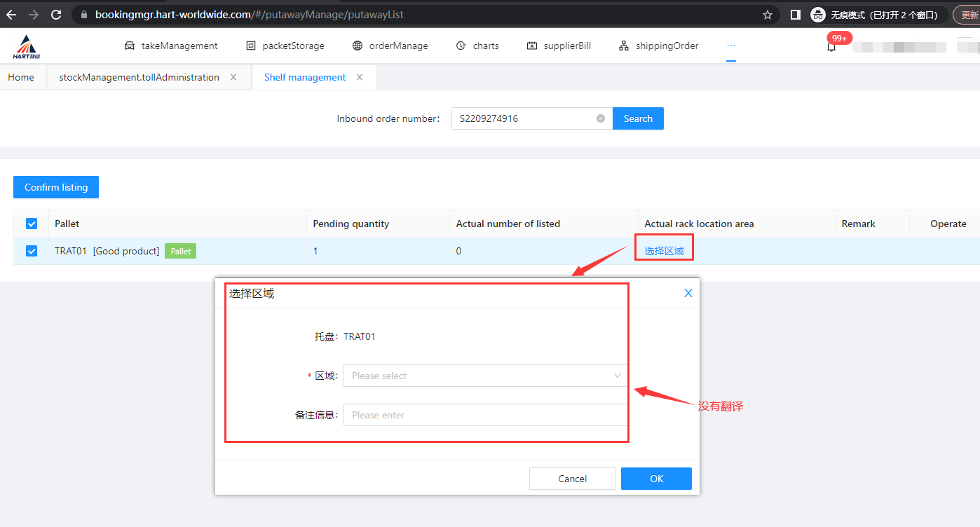Uncheck the TRAT01 pallet row checkbox
980x527 pixels.
[x=32, y=251]
